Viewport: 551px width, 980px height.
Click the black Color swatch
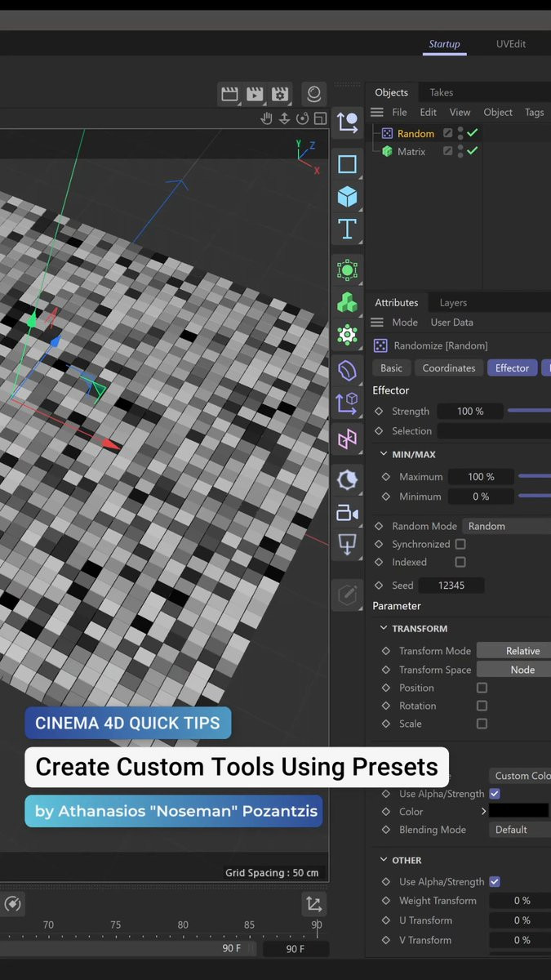(x=519, y=811)
